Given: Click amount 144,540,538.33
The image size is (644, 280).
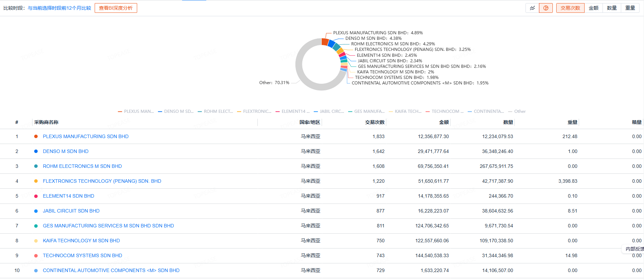Looking at the screenshot, I should 432,255.
